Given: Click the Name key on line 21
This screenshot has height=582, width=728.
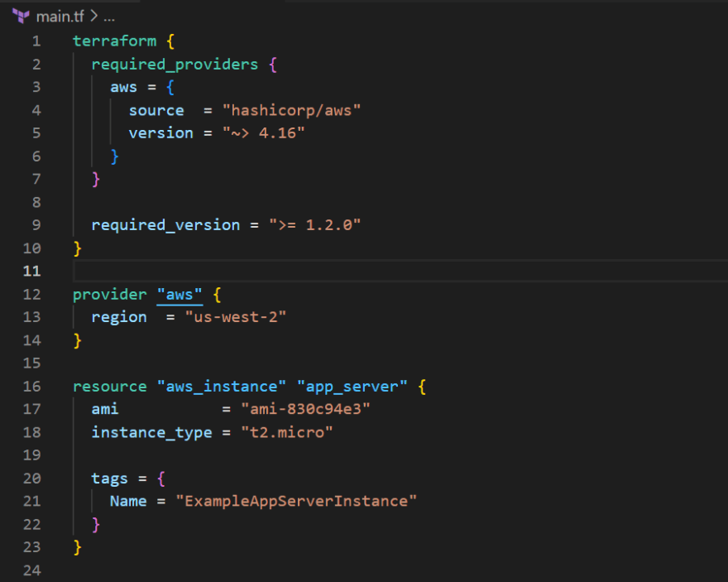Looking at the screenshot, I should click(x=128, y=501).
